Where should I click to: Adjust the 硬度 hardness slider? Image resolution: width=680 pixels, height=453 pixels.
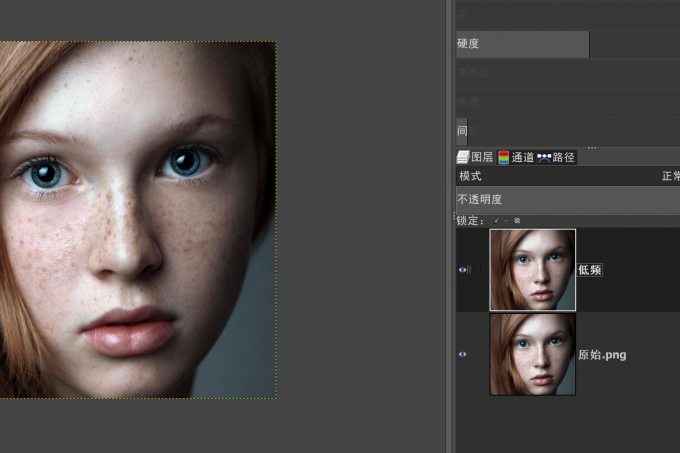coord(568,44)
